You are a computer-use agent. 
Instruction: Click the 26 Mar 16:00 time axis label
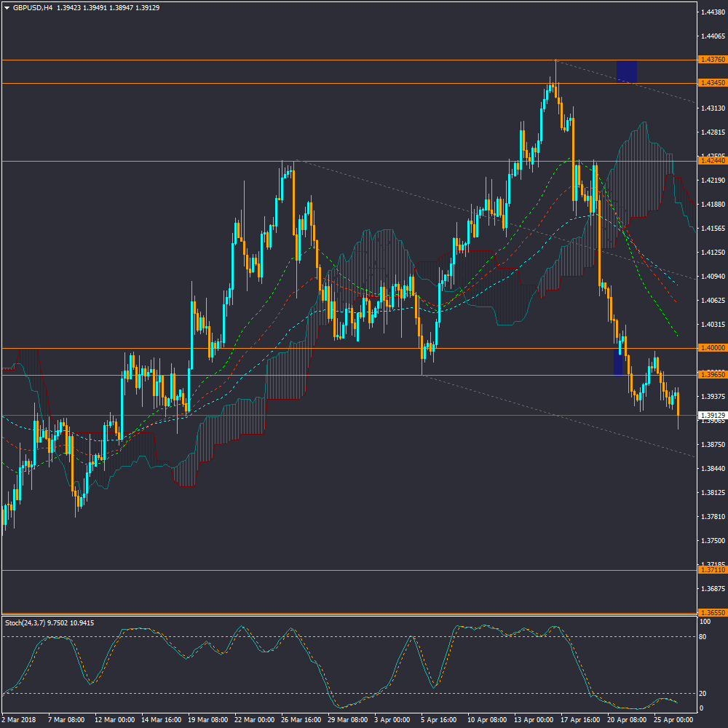(301, 719)
